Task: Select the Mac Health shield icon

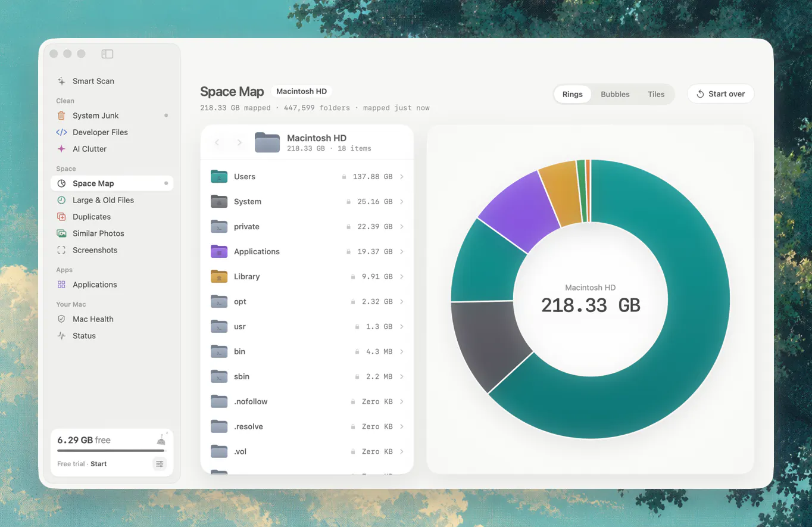Action: [x=61, y=319]
